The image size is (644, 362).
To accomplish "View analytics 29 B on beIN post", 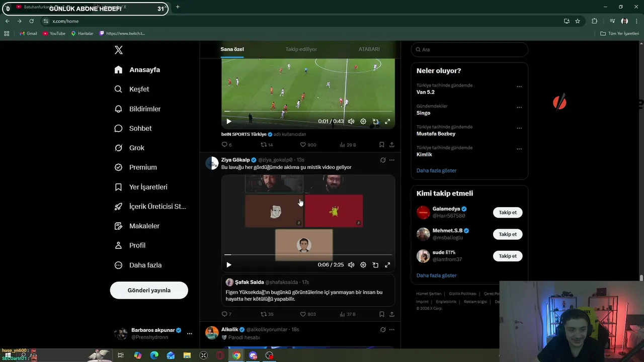I will pyautogui.click(x=348, y=145).
